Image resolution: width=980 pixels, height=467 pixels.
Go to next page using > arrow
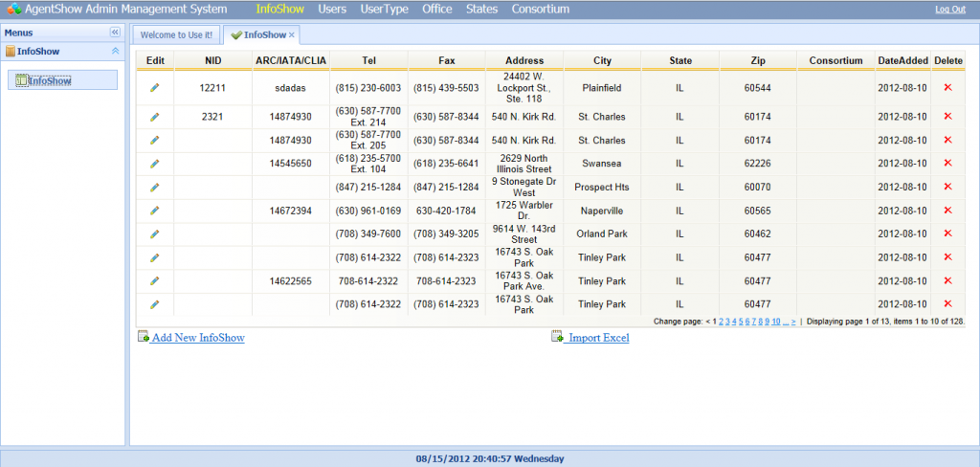[793, 322]
